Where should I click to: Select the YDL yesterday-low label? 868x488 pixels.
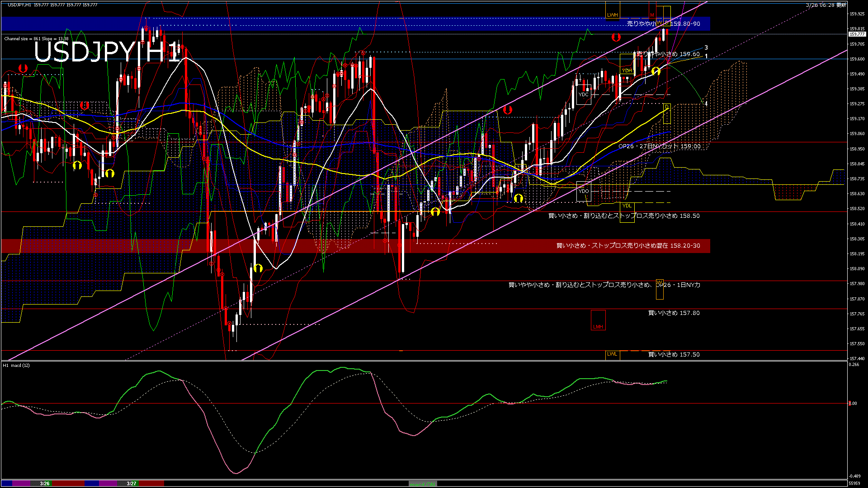coord(627,206)
